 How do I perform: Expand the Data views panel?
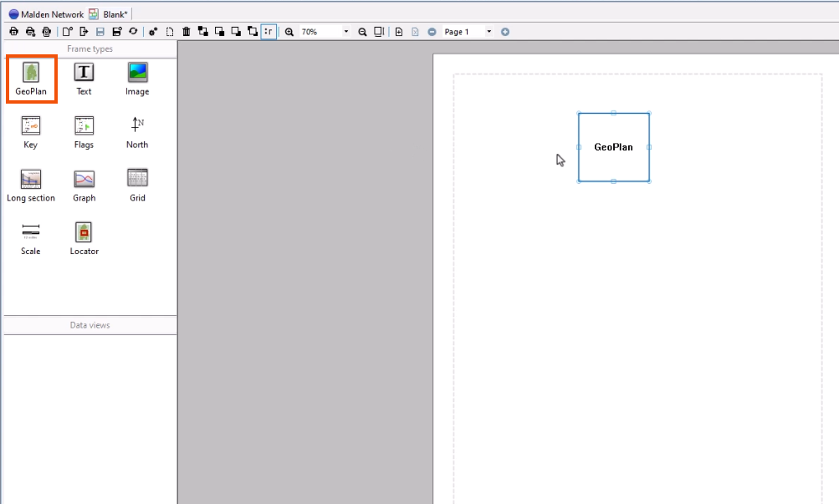[90, 325]
